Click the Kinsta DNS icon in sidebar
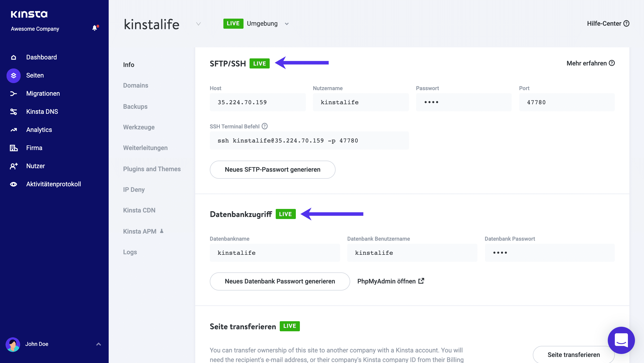Image resolution: width=644 pixels, height=363 pixels. 13,112
